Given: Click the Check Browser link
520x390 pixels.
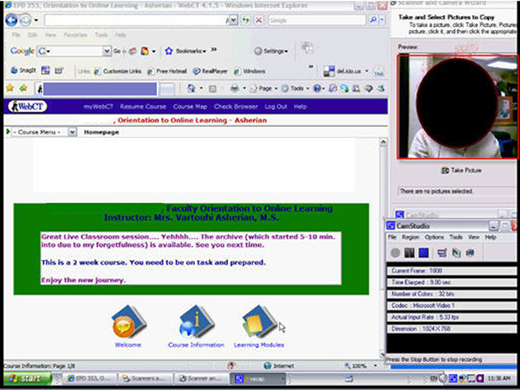Looking at the screenshot, I should (236, 107).
